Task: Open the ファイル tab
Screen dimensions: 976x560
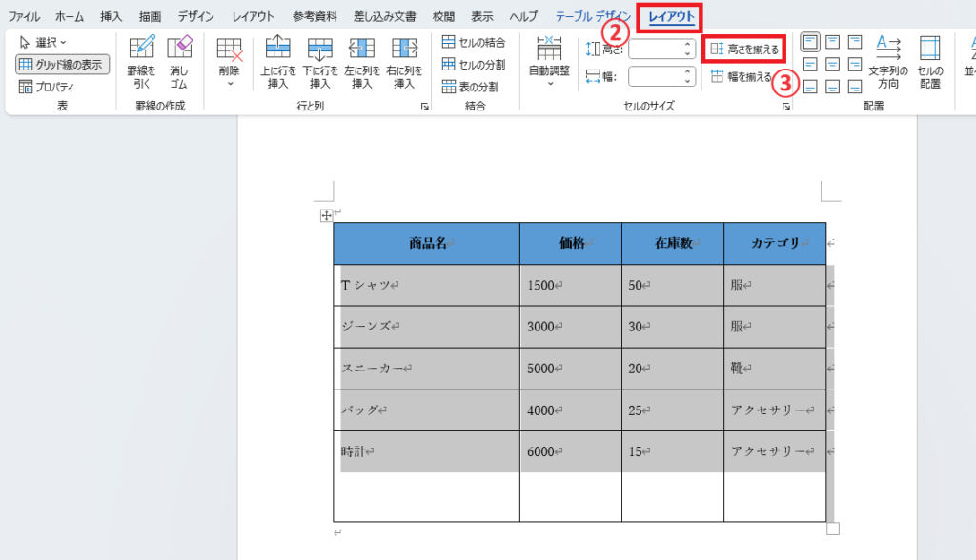Action: tap(24, 17)
